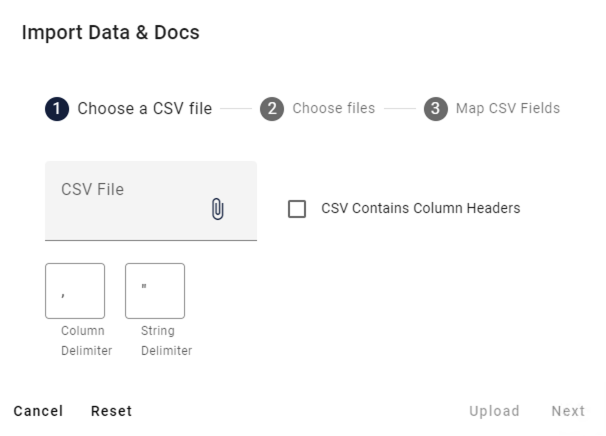The width and height of the screenshot is (606, 436).
Task: Click the quote string delimiter box
Action: click(x=155, y=291)
